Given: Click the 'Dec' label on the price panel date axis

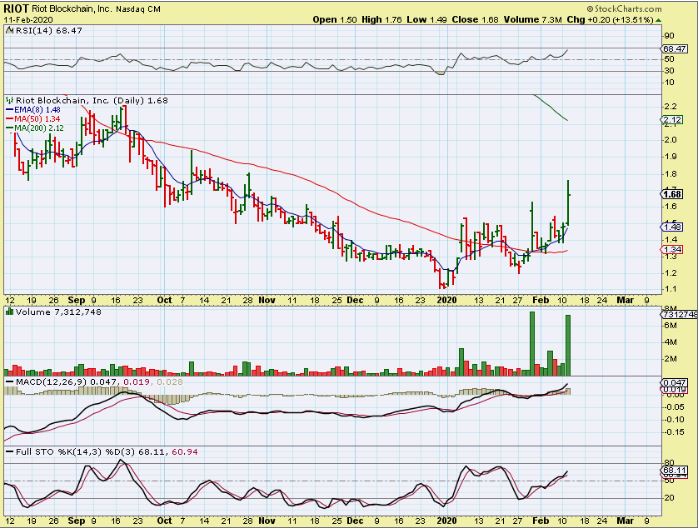Looking at the screenshot, I should (355, 300).
